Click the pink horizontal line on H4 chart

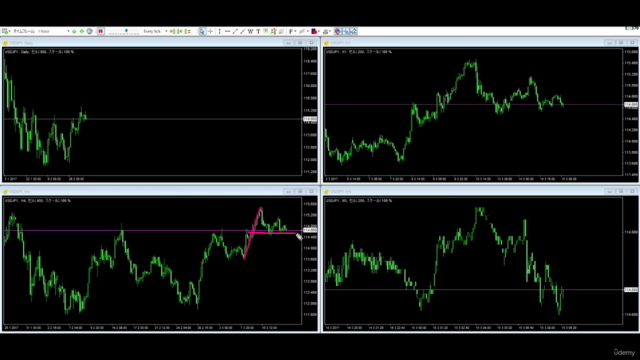pyautogui.click(x=271, y=233)
